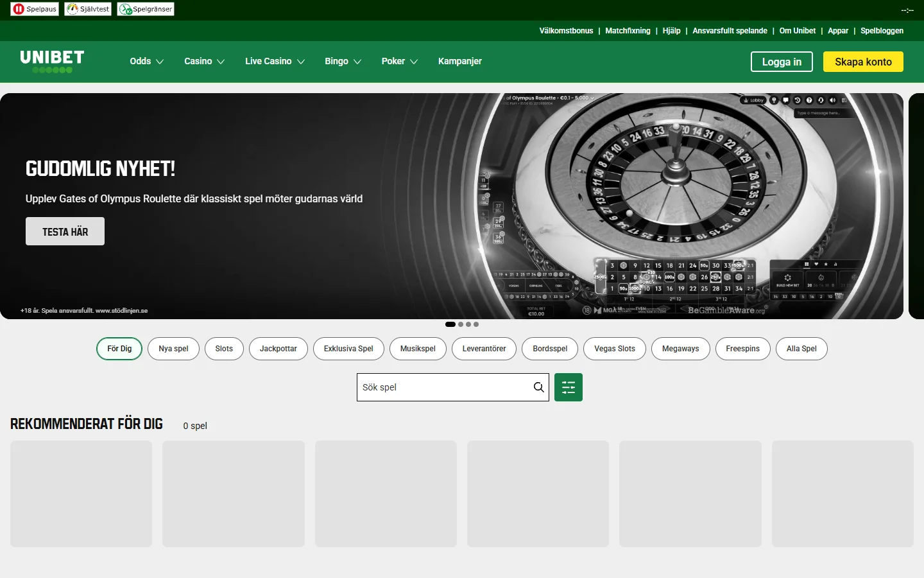The width and height of the screenshot is (924, 578).
Task: Open the Poker navigation item
Action: [393, 61]
